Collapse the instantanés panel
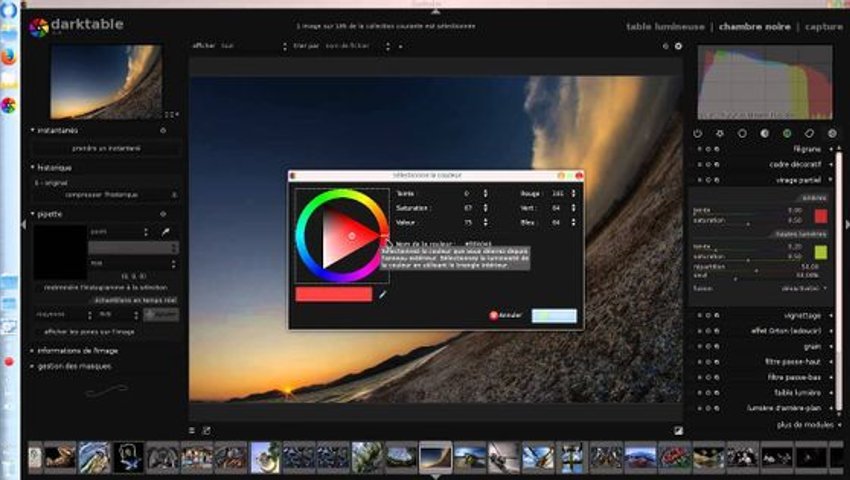 (x=33, y=131)
